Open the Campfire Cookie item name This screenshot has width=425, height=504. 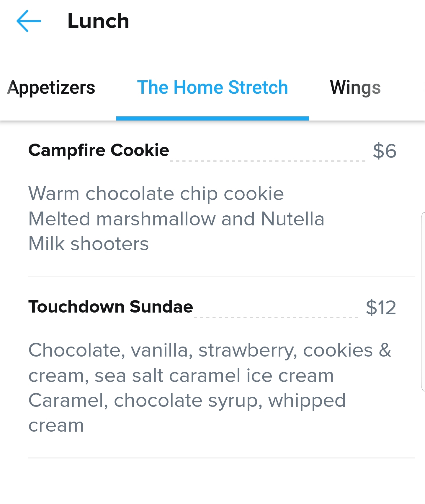pyautogui.click(x=99, y=150)
